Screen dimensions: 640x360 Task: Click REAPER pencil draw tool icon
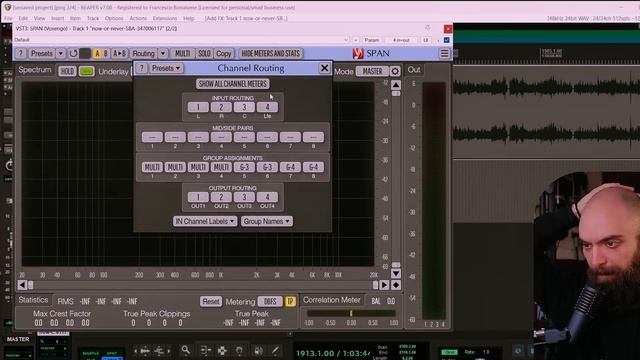(x=276, y=351)
